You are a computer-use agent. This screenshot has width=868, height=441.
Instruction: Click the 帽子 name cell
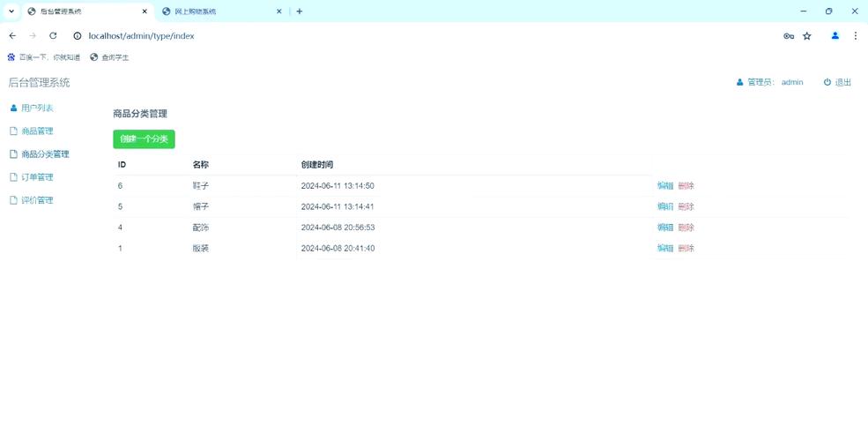(200, 206)
